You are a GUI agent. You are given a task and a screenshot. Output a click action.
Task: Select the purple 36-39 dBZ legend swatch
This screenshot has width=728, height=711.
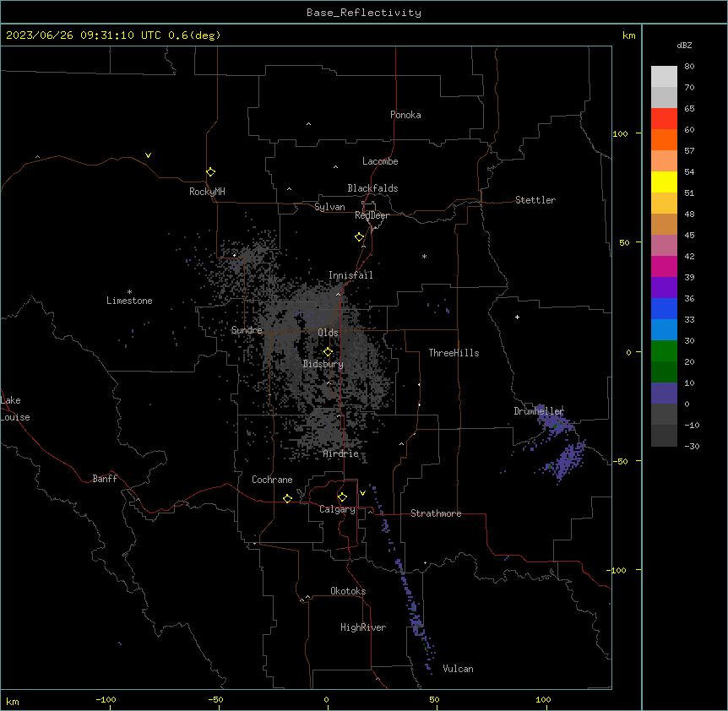coord(664,288)
